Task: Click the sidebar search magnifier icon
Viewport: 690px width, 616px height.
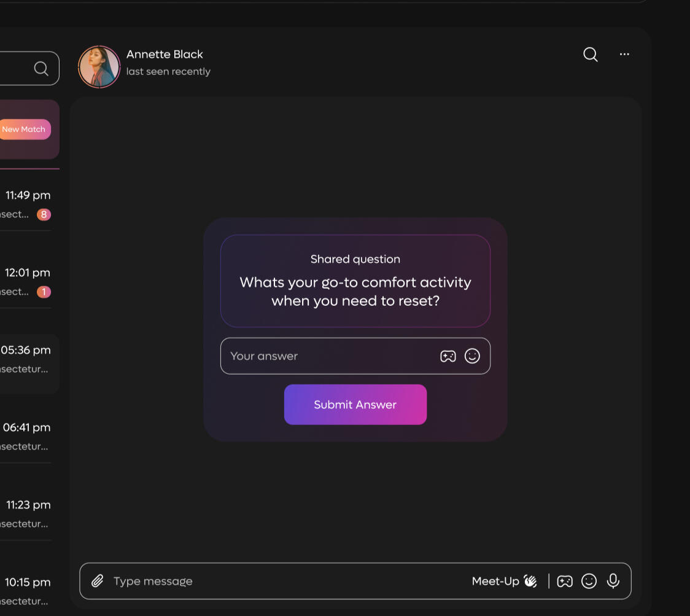Action: (41, 68)
